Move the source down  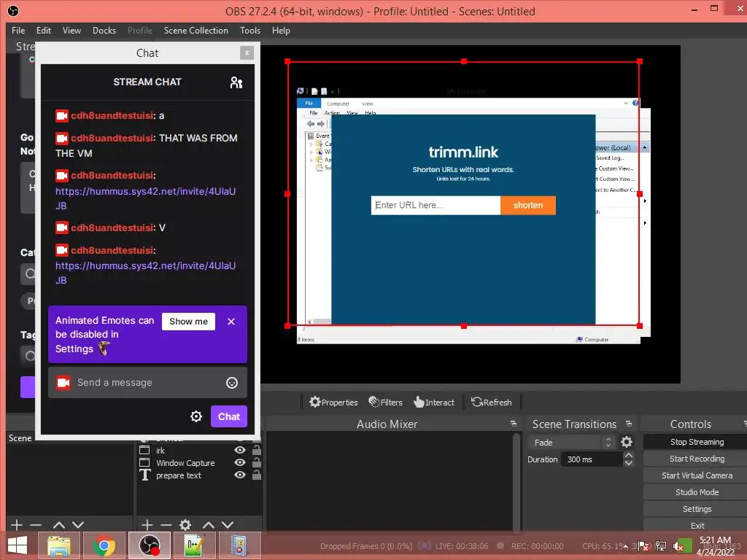pos(228,525)
